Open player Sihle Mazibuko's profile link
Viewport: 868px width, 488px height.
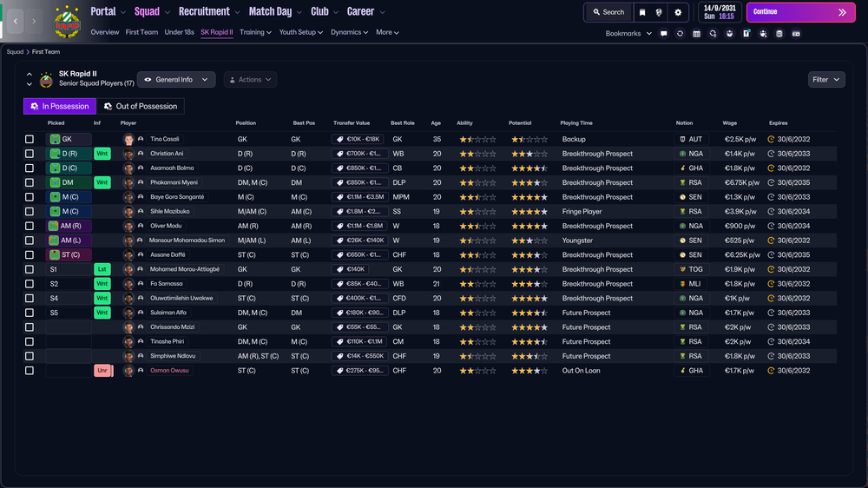(170, 212)
